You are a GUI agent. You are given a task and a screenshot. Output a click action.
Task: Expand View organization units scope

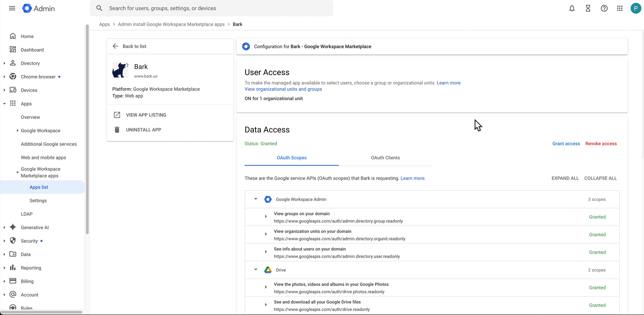(x=266, y=234)
